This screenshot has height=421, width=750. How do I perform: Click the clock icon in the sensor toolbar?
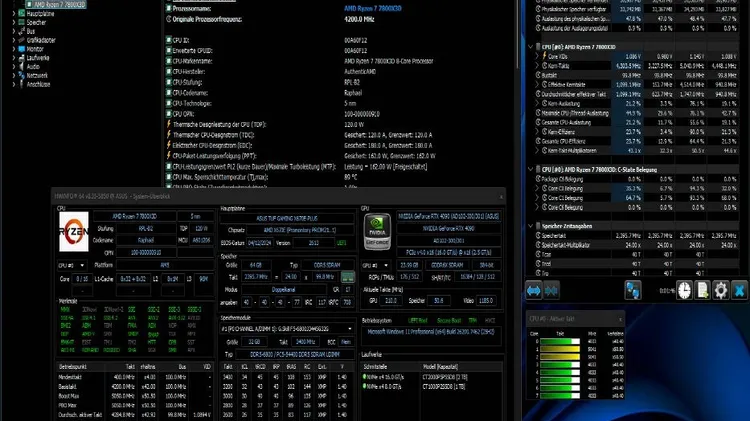683,291
